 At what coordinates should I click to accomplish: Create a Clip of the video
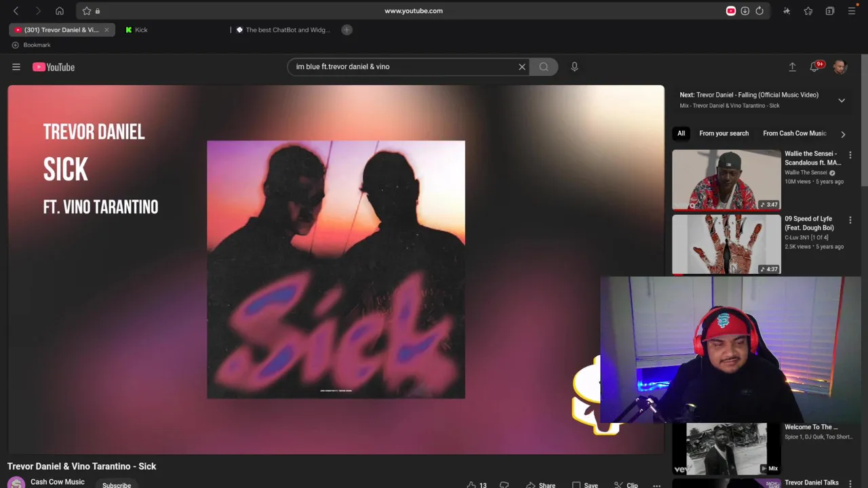pos(626,485)
